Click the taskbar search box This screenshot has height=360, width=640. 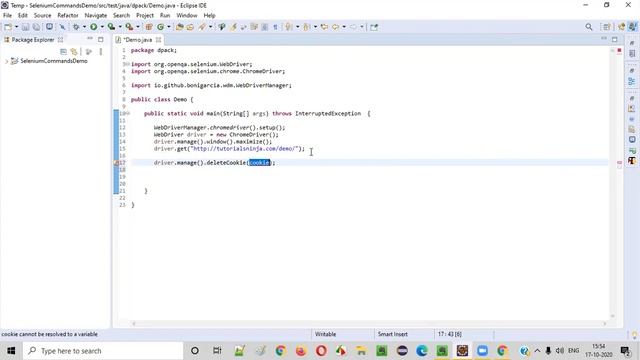[x=103, y=351]
